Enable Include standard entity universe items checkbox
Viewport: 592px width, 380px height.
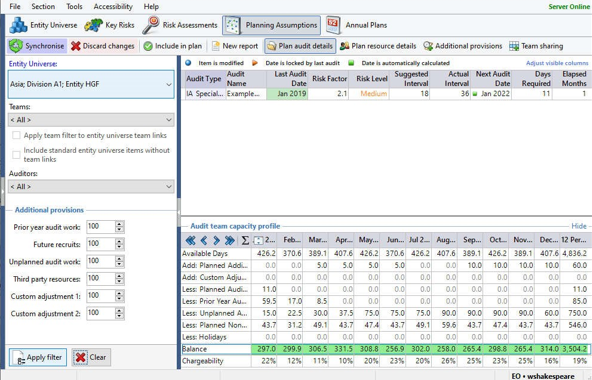[x=16, y=154]
